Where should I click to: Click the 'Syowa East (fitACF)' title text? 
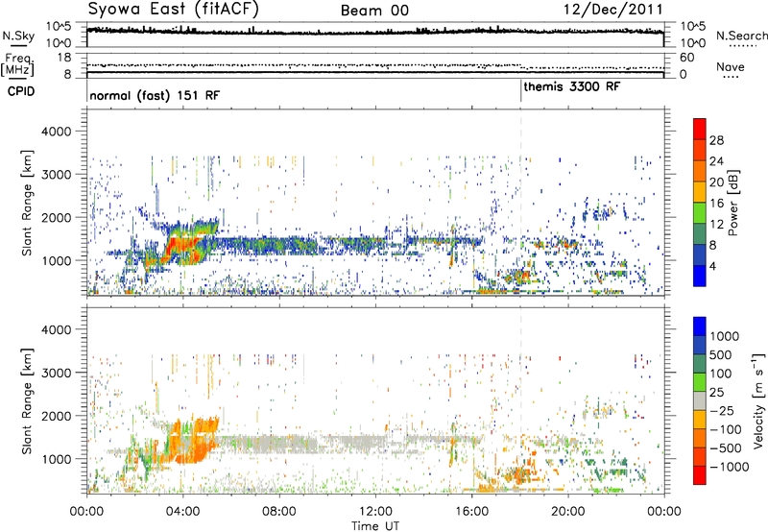174,10
